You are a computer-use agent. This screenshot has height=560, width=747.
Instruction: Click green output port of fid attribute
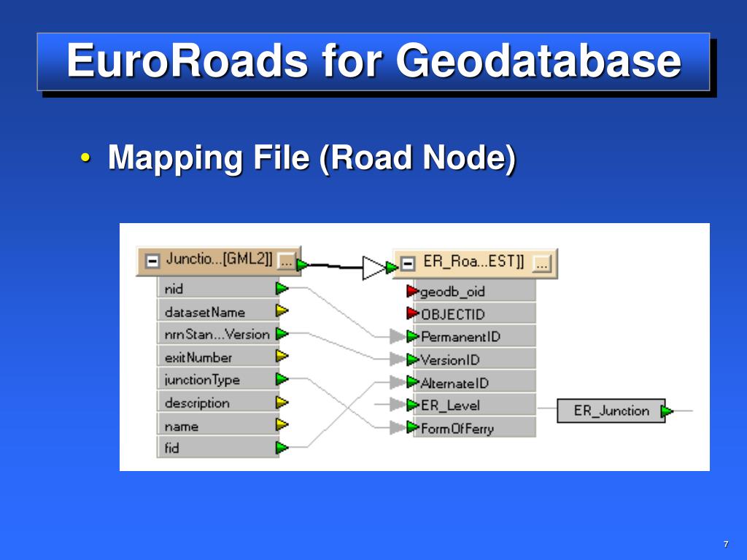282,448
